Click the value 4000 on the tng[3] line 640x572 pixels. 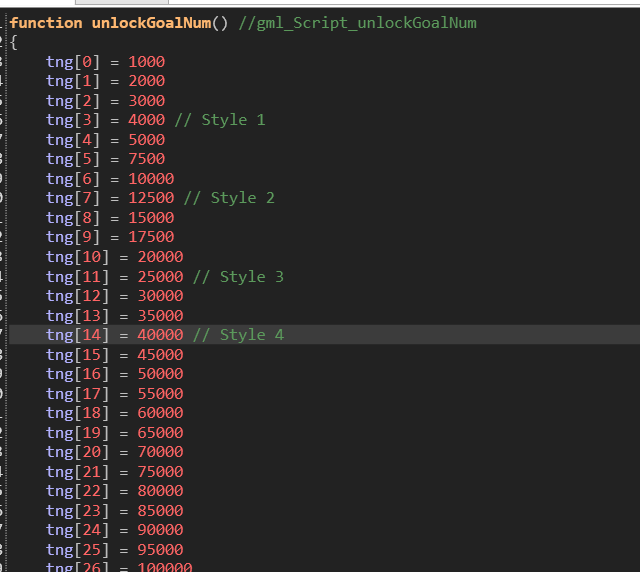click(x=147, y=120)
